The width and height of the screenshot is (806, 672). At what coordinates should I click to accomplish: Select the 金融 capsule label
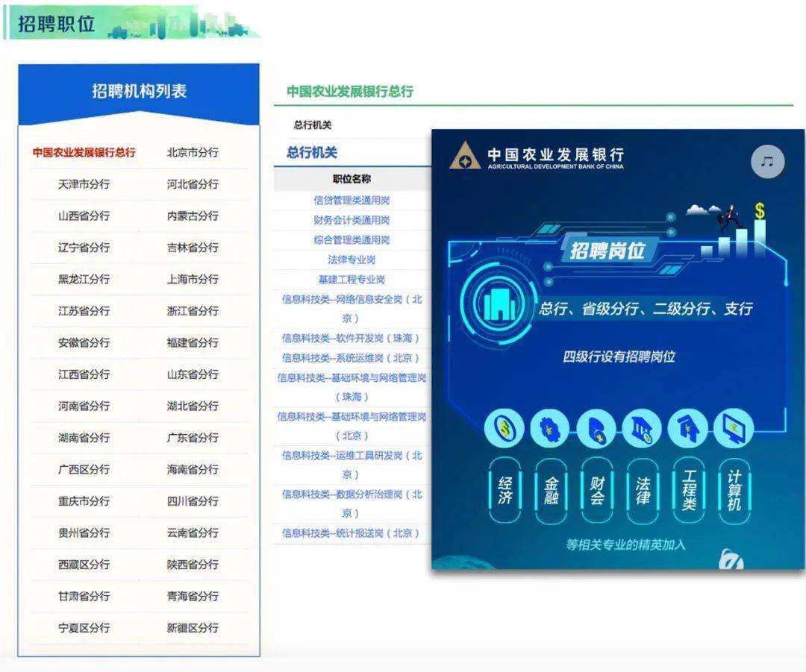(x=551, y=491)
